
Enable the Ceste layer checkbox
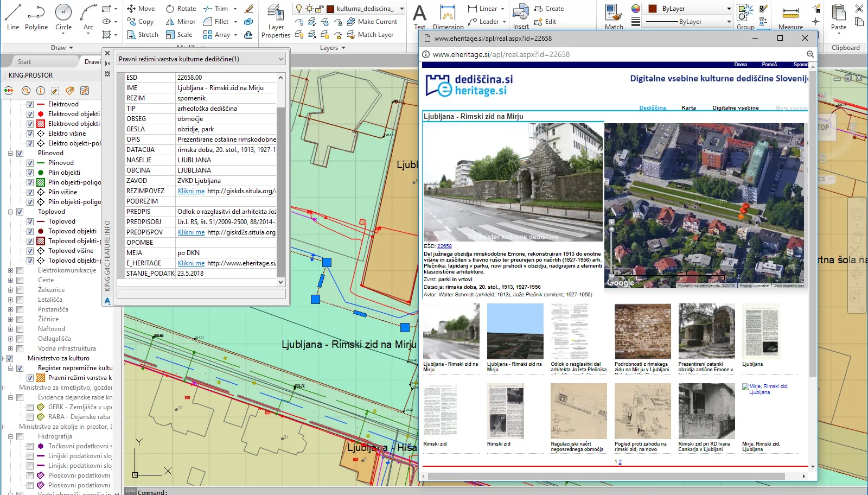20,280
